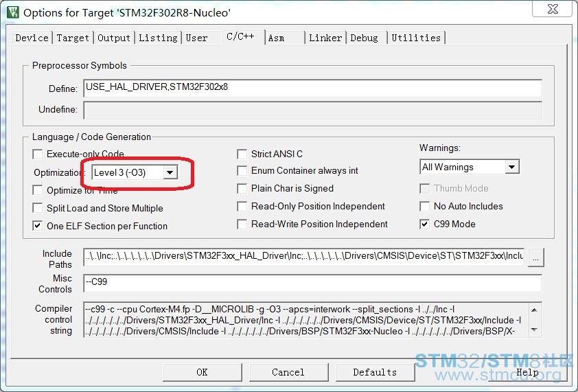Confirm with the OK button
578x392 pixels.
pyautogui.click(x=202, y=372)
